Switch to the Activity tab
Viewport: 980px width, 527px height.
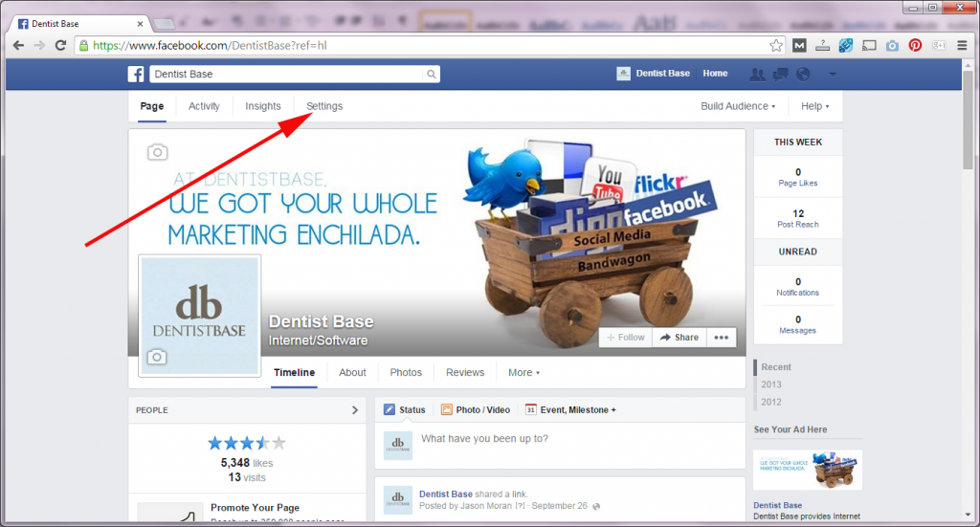coord(205,106)
